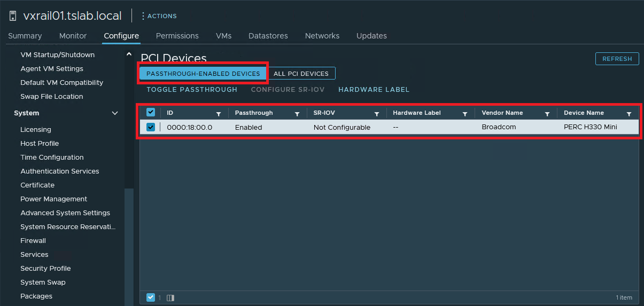Open the Datastores tab

pos(268,36)
